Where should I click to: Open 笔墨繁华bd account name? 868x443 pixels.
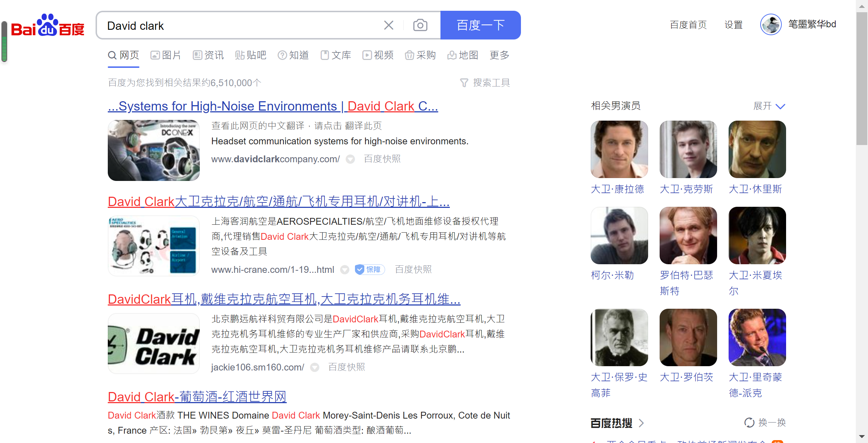[812, 24]
